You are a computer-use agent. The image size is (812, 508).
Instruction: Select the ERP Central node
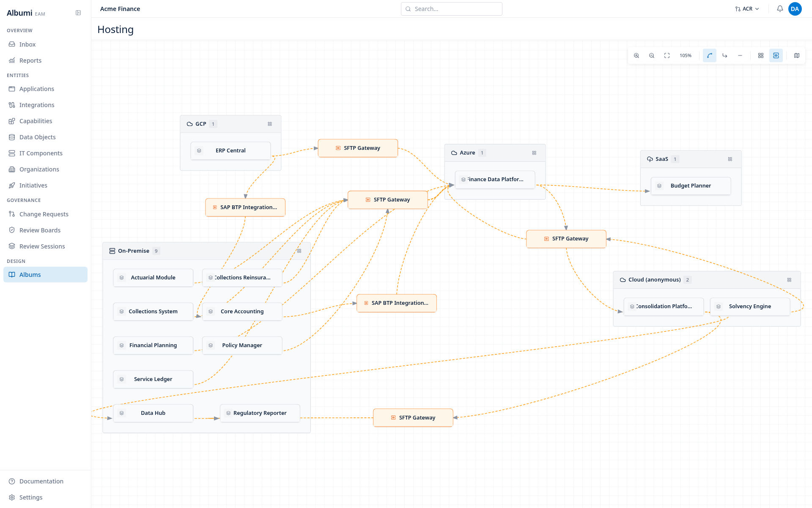pos(230,151)
